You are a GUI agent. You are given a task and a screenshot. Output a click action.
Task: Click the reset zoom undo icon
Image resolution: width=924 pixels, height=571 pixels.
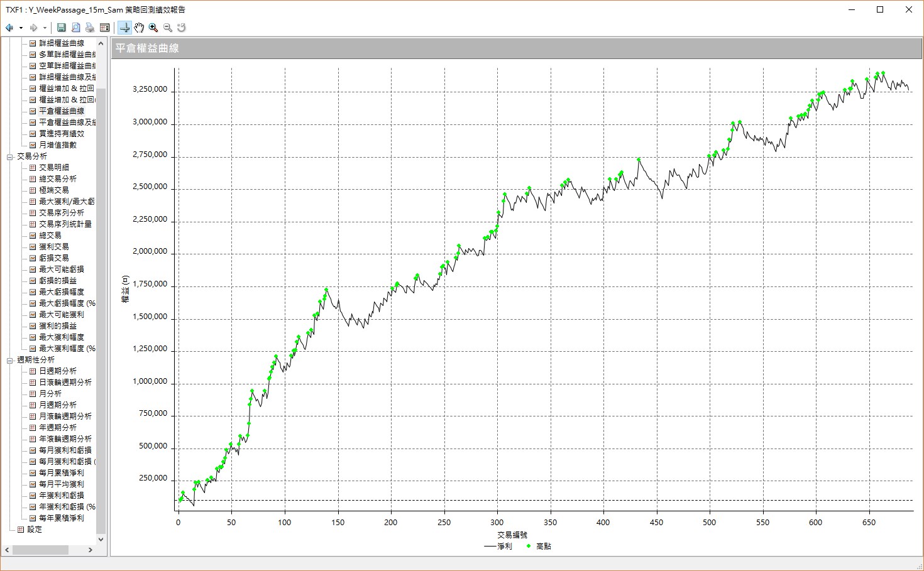[182, 28]
